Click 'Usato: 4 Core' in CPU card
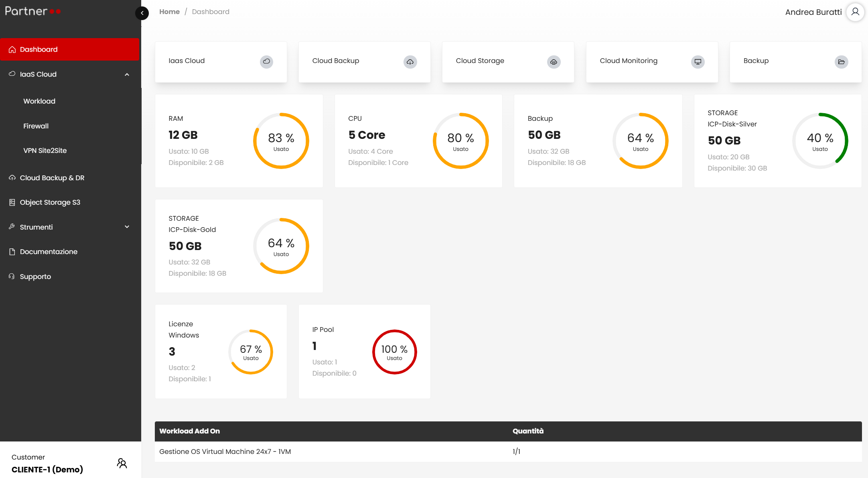868x478 pixels. [x=371, y=151]
